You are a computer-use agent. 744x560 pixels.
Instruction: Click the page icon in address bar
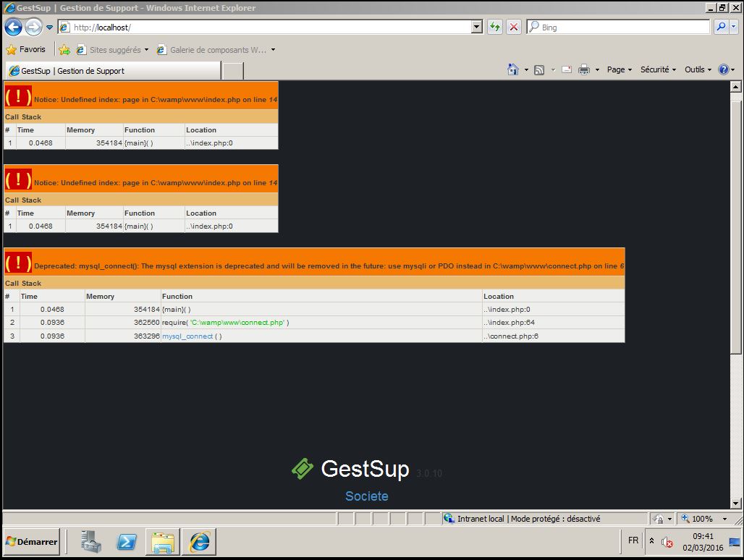point(65,27)
